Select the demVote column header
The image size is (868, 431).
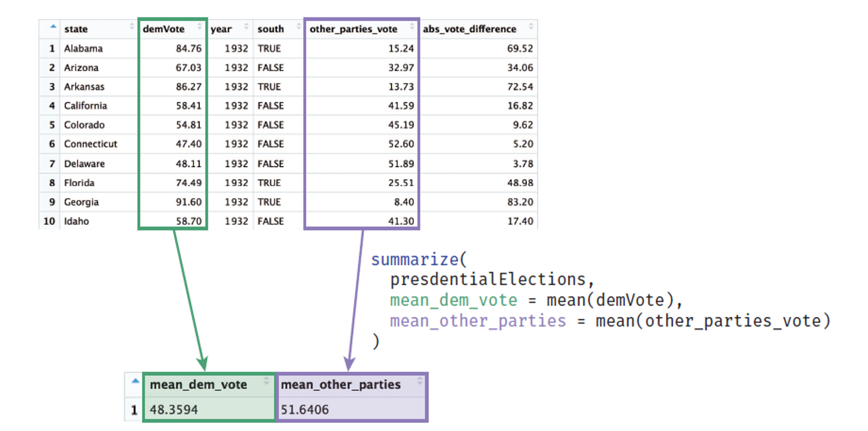click(x=164, y=29)
